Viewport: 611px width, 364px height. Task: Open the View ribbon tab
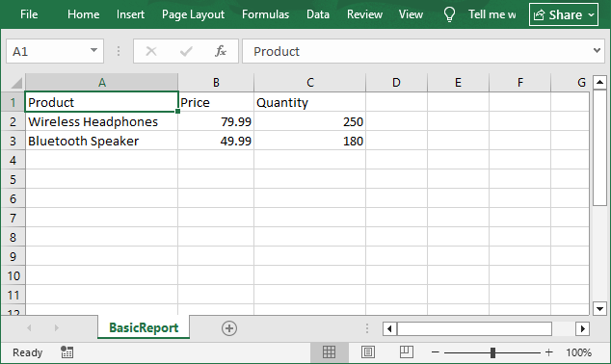click(x=411, y=14)
